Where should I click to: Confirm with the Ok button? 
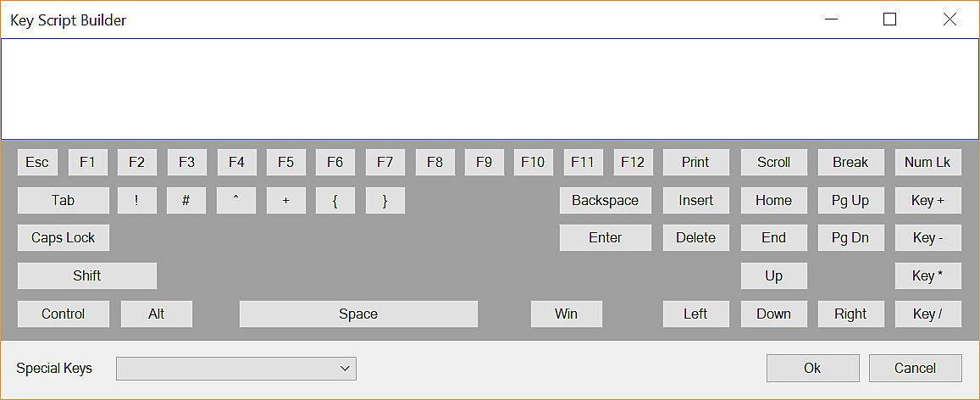[x=812, y=369]
